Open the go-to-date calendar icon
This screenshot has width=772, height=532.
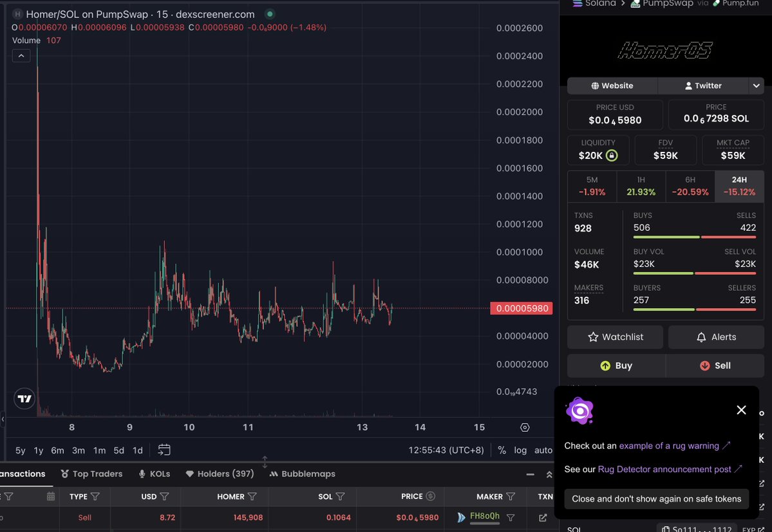coord(164,450)
